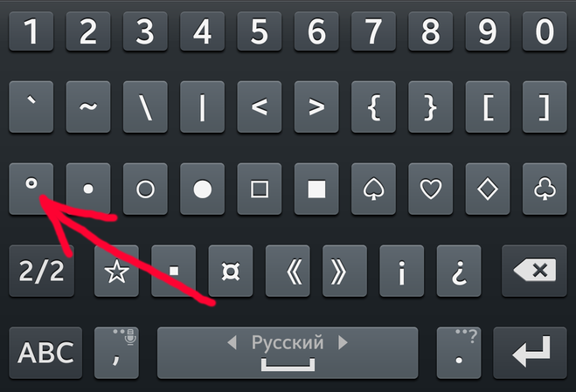Tap the period key with question mark
This screenshot has height=392, width=576.
point(459,353)
